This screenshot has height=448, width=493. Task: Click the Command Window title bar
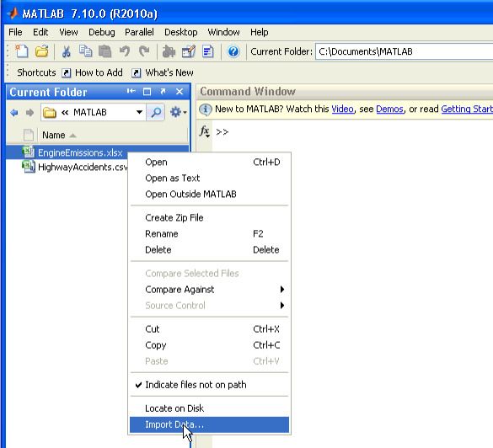[345, 92]
